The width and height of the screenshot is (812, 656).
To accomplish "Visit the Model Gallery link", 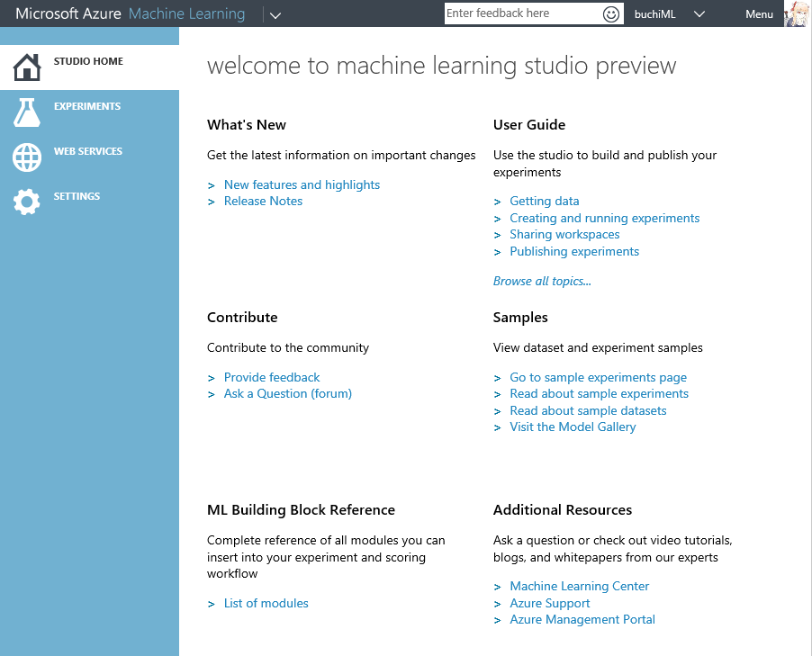I will pos(573,427).
